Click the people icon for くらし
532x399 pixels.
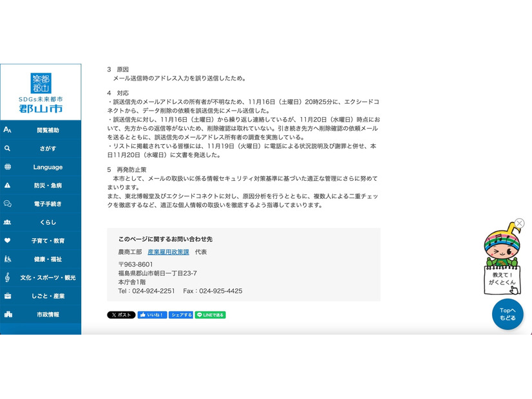[8, 222]
